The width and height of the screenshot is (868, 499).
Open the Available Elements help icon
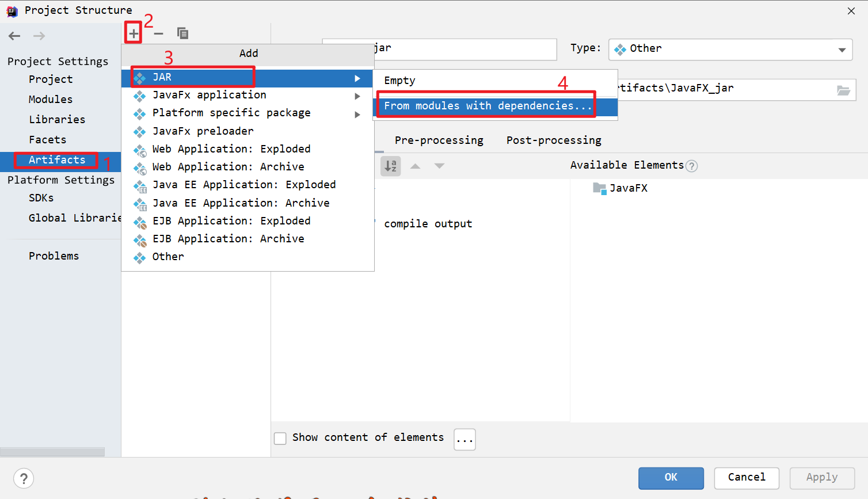tap(692, 166)
